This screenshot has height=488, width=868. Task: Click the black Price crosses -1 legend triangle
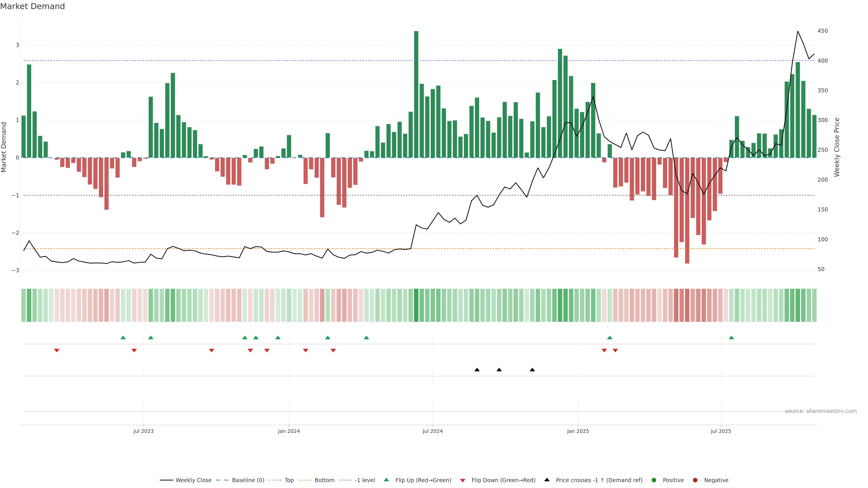547,480
